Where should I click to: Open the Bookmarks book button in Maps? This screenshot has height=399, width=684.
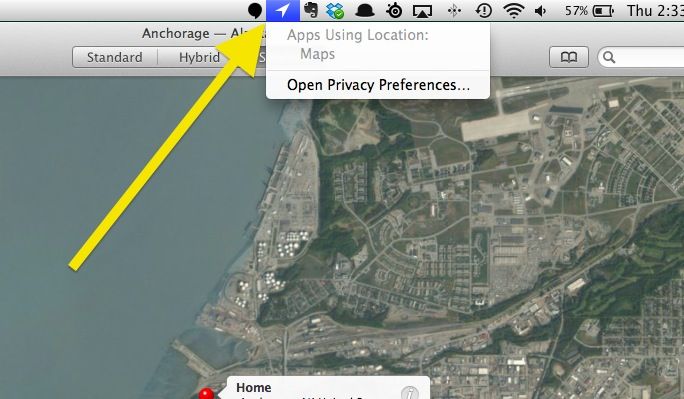(569, 57)
